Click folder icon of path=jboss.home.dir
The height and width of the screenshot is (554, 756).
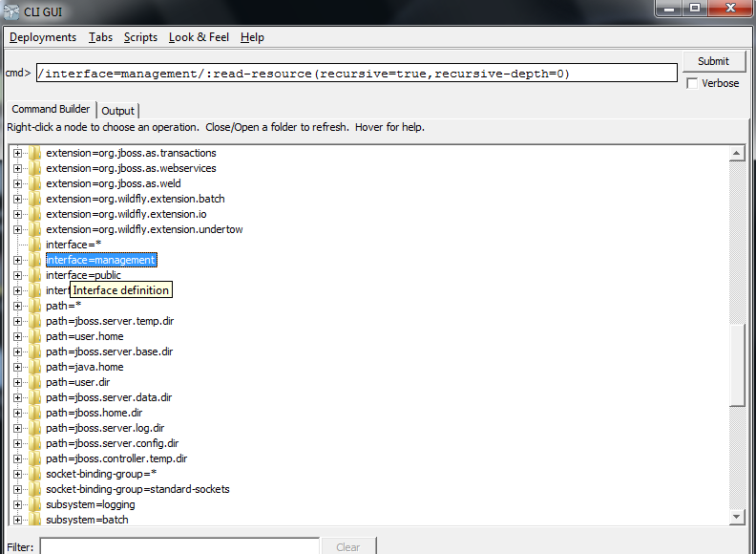tap(34, 413)
